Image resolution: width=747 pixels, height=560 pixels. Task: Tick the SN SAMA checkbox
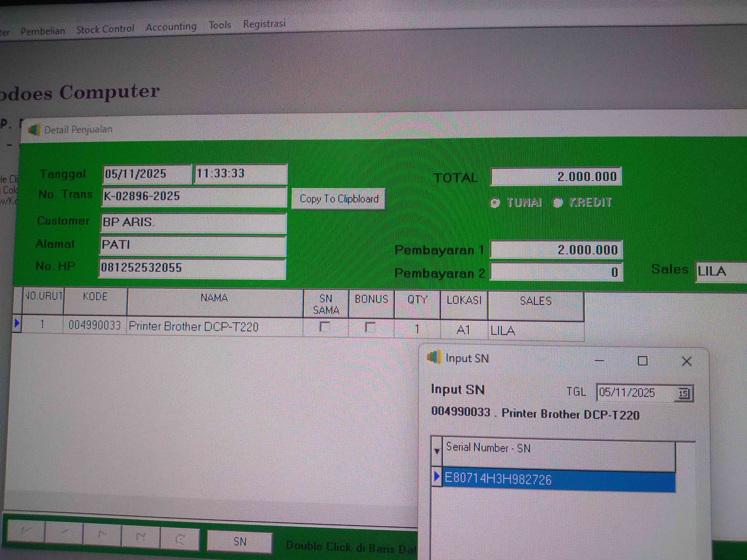pyautogui.click(x=325, y=327)
